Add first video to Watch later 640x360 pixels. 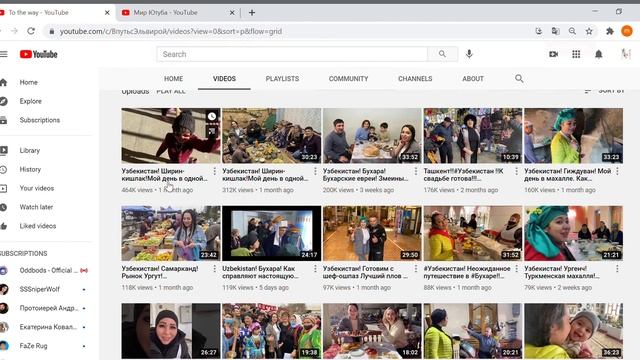(x=211, y=117)
